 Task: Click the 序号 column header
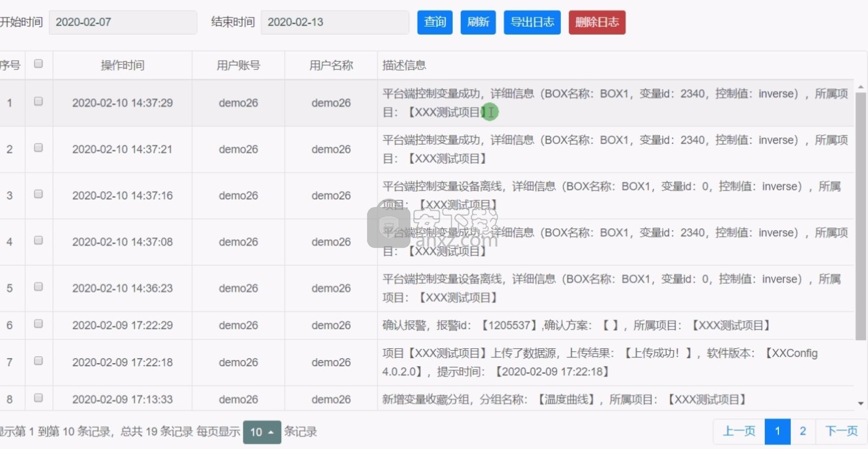tap(9, 66)
